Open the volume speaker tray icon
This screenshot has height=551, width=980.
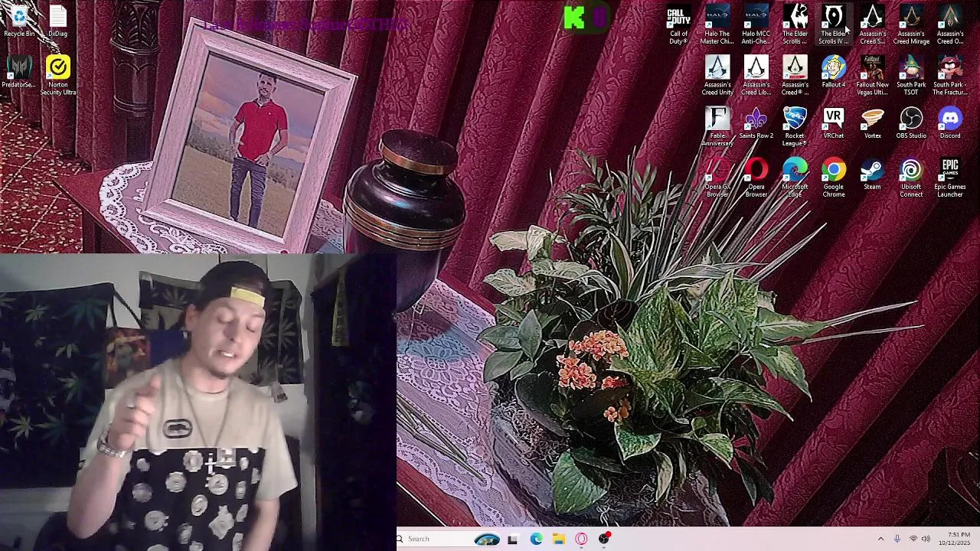pyautogui.click(x=926, y=539)
